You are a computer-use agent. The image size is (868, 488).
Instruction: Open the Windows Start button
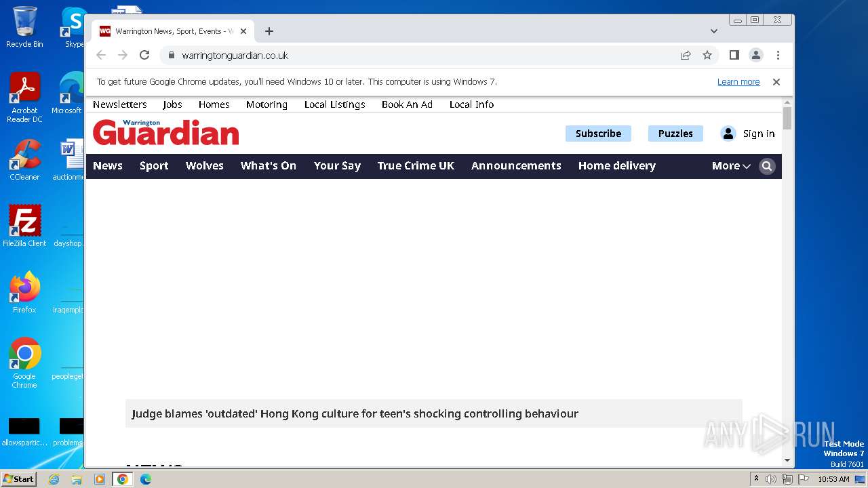coord(19,479)
